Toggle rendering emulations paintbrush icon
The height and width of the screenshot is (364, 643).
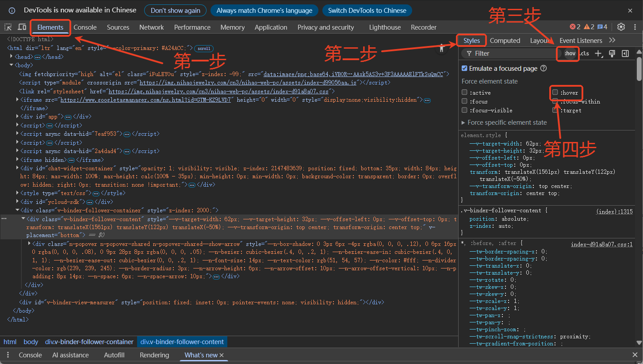pos(612,54)
